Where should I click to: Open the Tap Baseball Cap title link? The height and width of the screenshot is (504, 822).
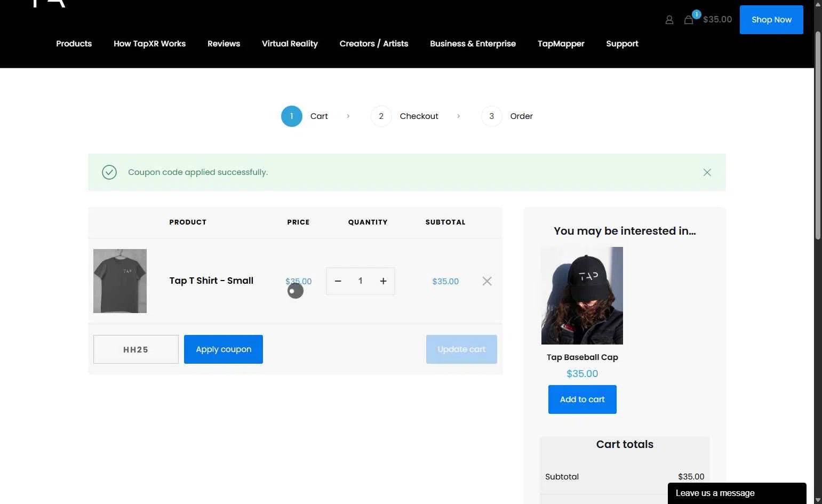pos(582,357)
